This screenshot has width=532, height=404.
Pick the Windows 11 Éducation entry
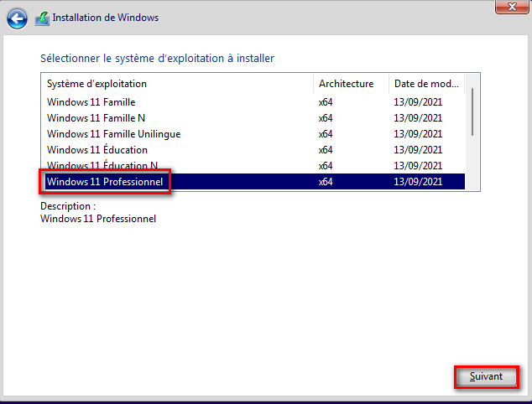click(96, 150)
